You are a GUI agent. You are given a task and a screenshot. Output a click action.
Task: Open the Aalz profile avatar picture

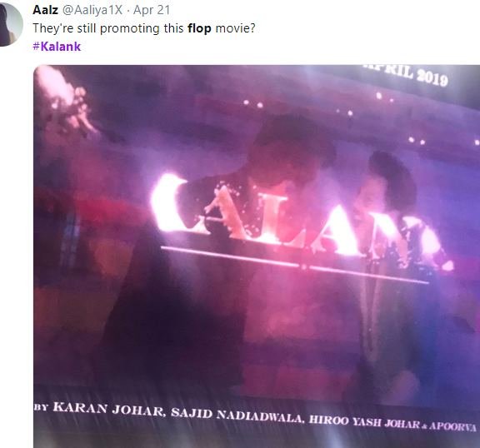pyautogui.click(x=10, y=24)
